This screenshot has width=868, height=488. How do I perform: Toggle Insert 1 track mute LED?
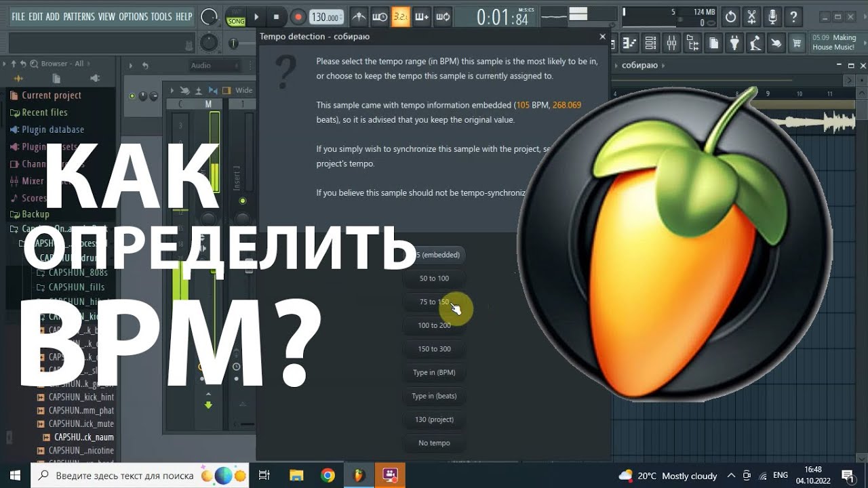click(242, 201)
